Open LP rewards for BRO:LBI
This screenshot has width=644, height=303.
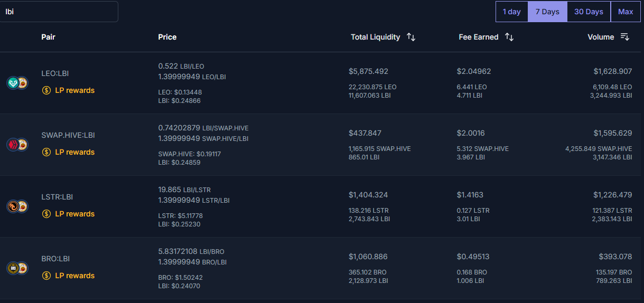(x=74, y=276)
